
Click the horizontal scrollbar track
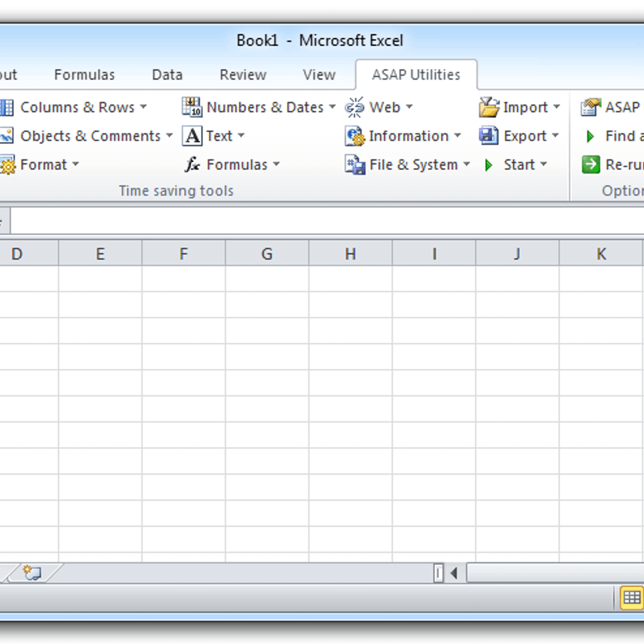[x=555, y=573]
